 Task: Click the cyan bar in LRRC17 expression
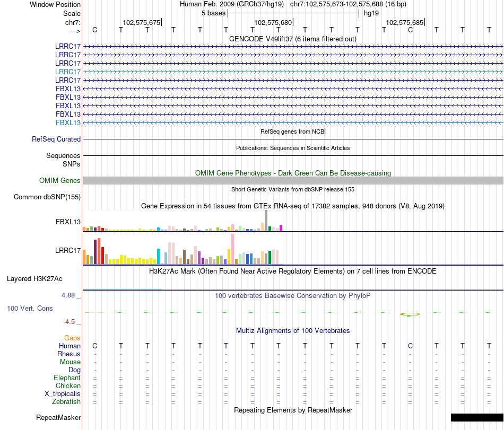[x=159, y=256]
